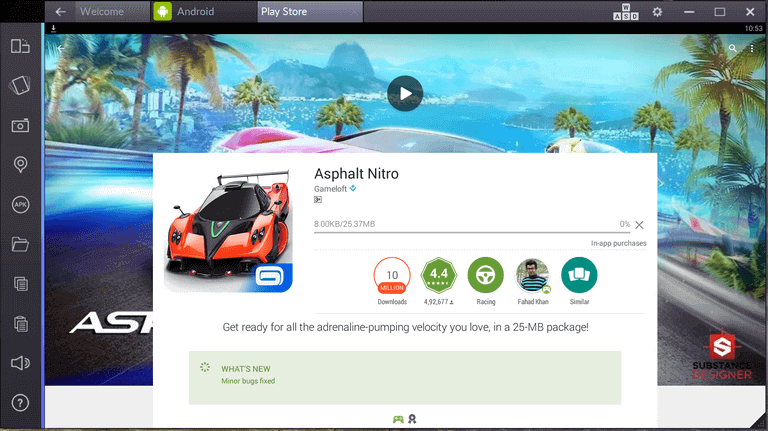Open BlueStacks settings gear
Image resolution: width=768 pixels, height=431 pixels.
pos(657,12)
